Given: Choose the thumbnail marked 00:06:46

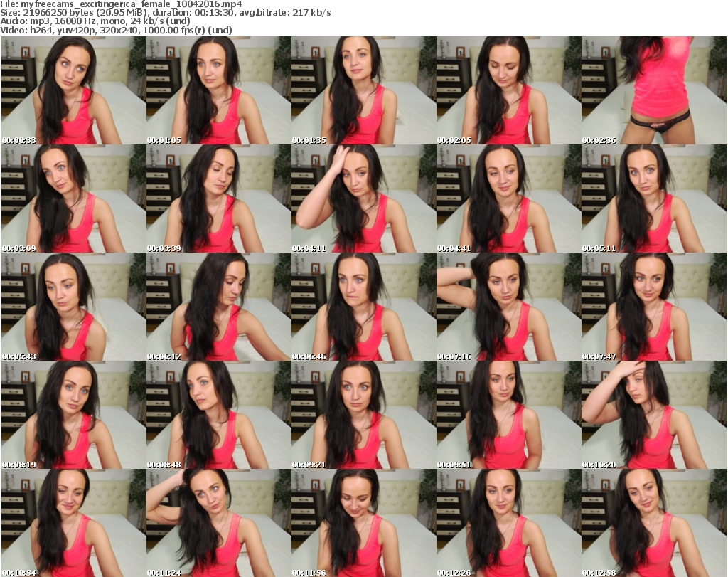Looking at the screenshot, I should (363, 307).
